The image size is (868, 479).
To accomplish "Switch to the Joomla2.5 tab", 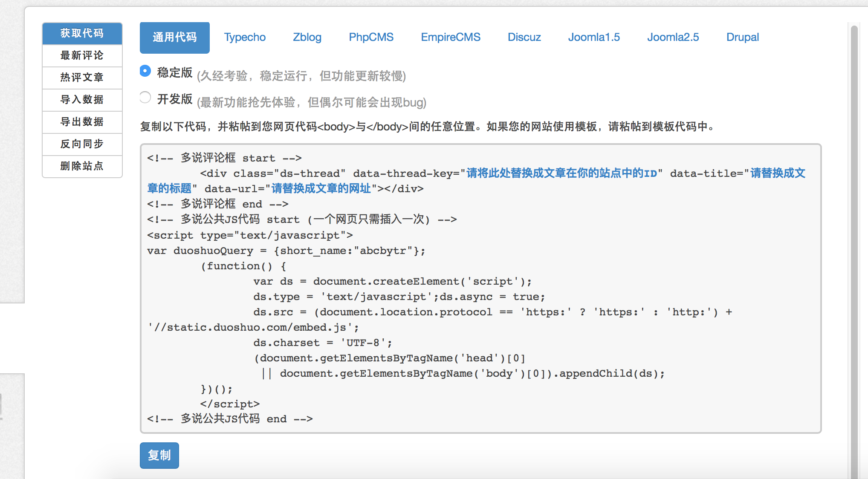I will click(673, 38).
